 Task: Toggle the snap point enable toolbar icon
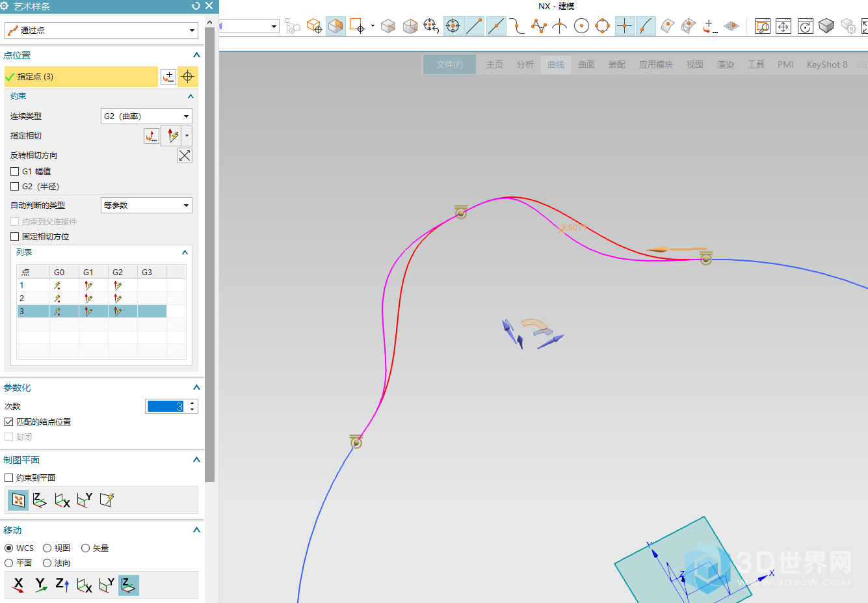453,26
